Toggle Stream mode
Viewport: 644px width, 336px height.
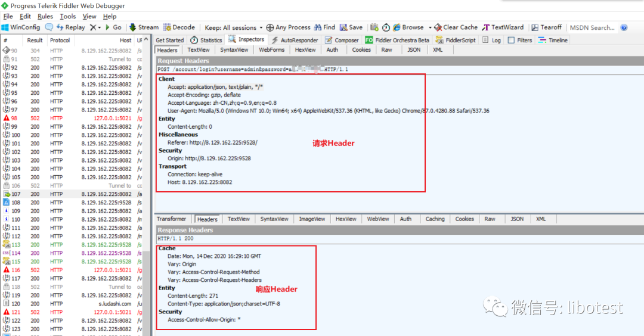[144, 27]
